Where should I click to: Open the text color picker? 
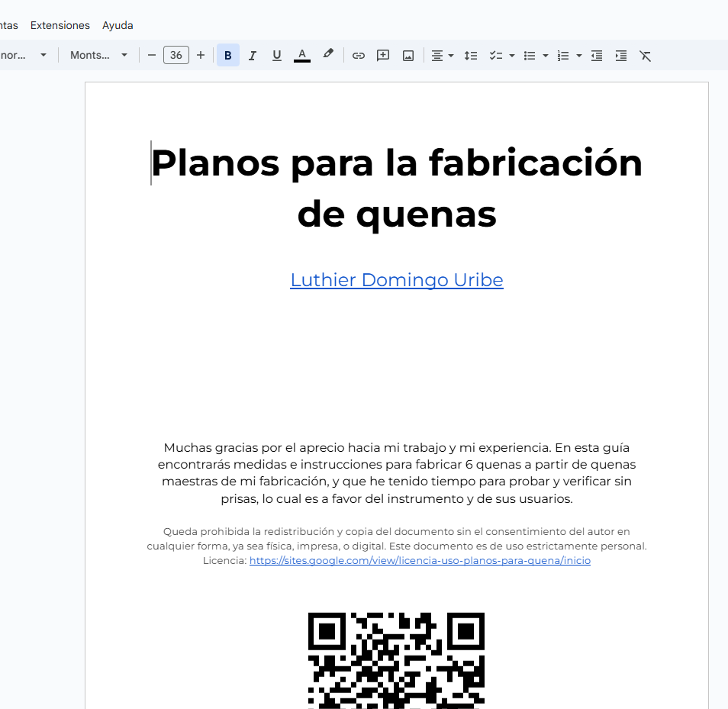coord(301,55)
